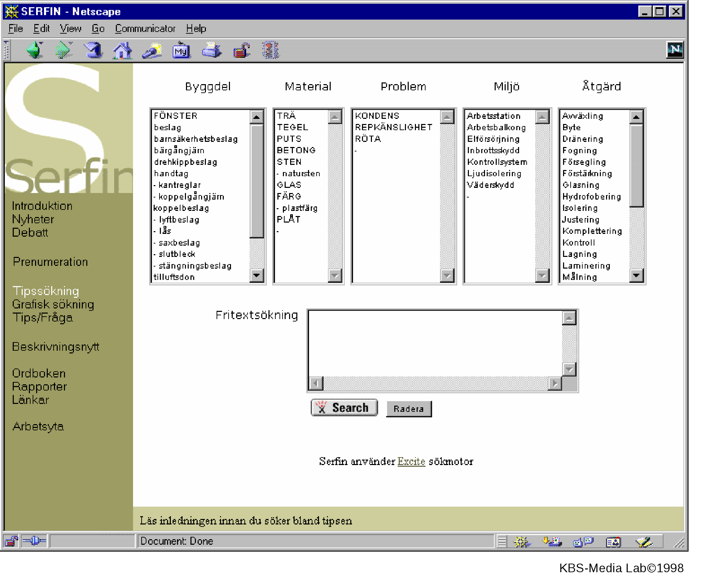
Task: Click Åtgärd list scroll down arrow
Action: (x=636, y=275)
